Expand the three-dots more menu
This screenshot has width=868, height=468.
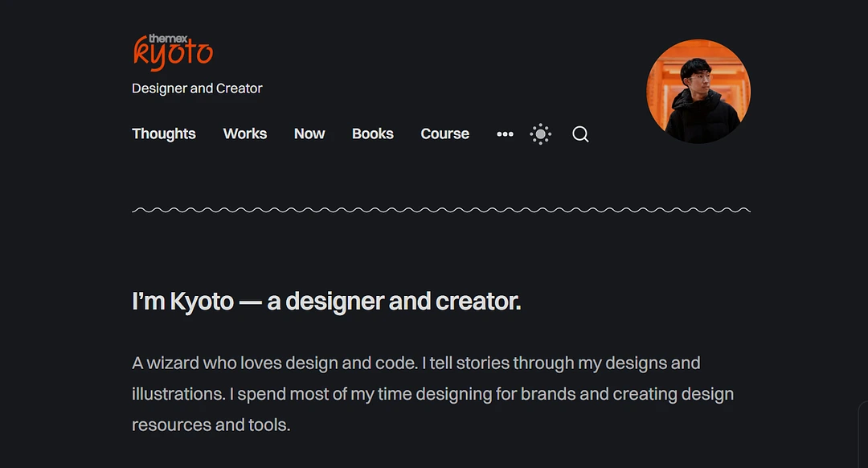505,134
